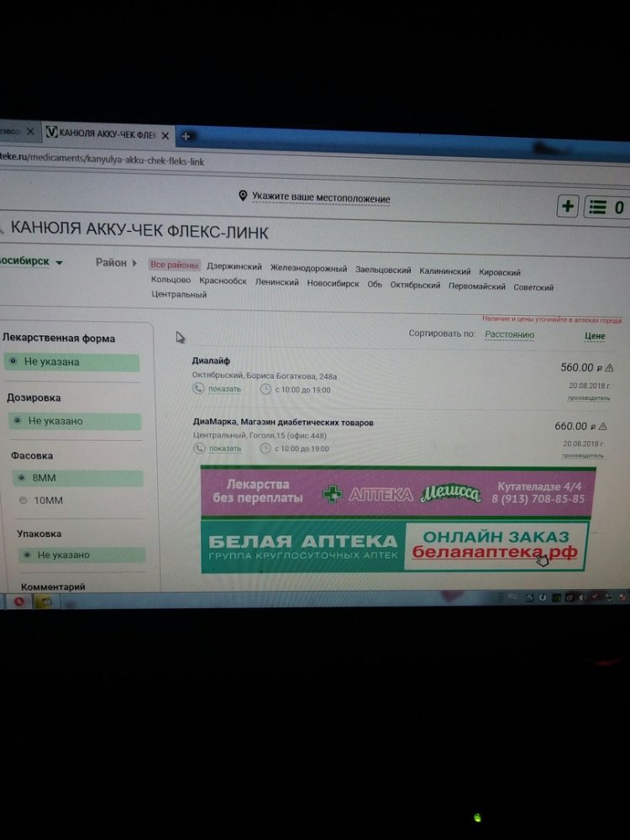Image resolution: width=630 pixels, height=840 pixels.
Task: Click показать link for ДиаМарка phone
Action: click(224, 449)
